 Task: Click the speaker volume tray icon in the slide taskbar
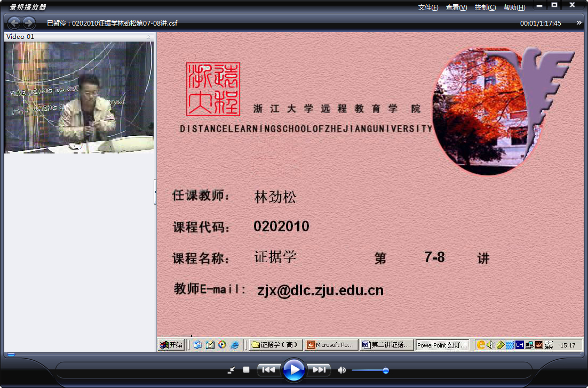490,344
